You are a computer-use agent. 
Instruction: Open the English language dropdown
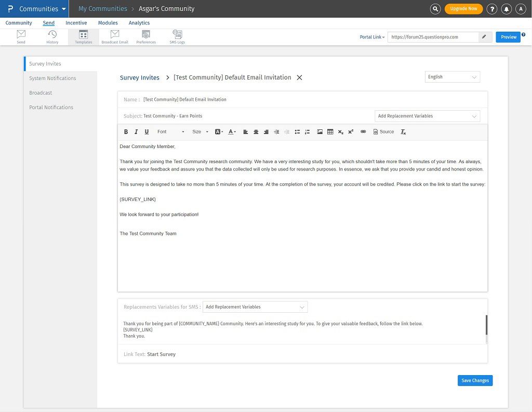[452, 76]
